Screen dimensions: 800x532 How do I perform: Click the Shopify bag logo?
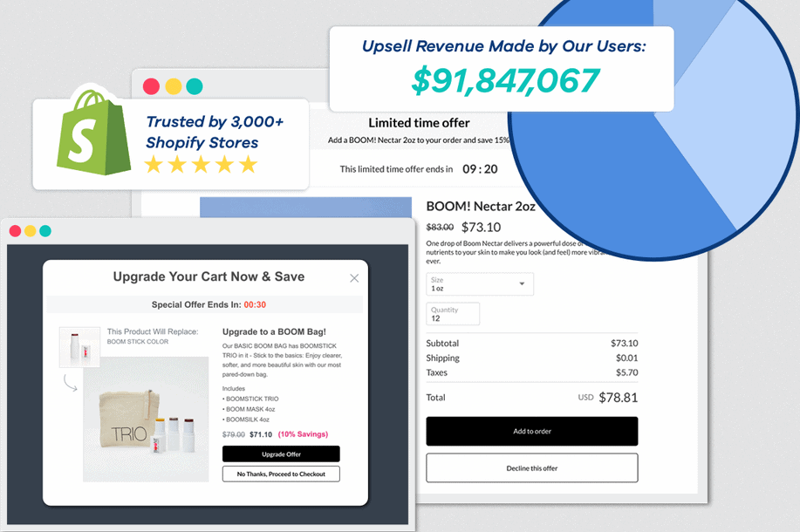pyautogui.click(x=92, y=133)
